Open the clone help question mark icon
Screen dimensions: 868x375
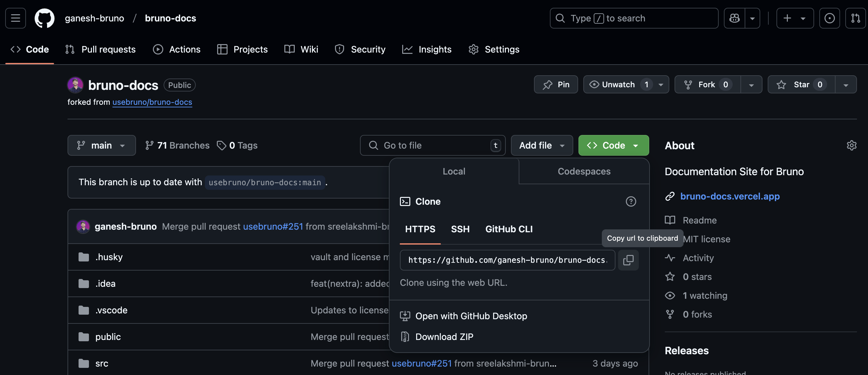point(631,201)
